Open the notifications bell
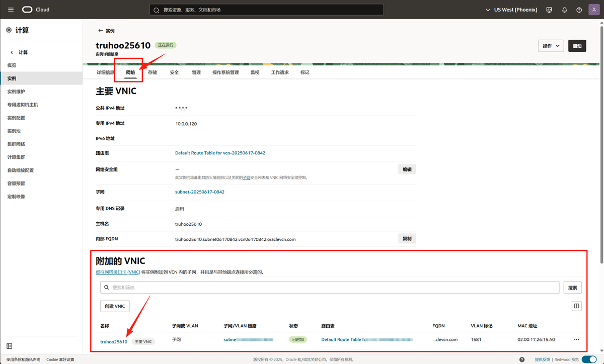The width and height of the screenshot is (604, 364). pos(564,10)
